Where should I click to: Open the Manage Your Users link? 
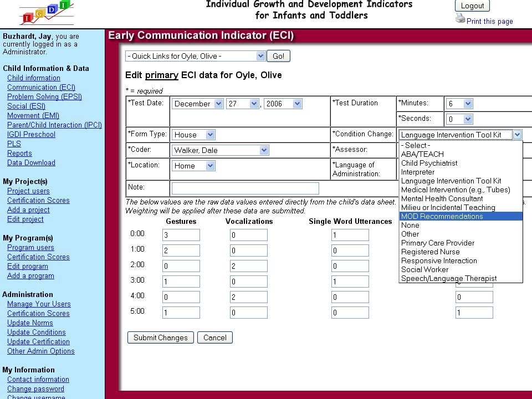(x=39, y=304)
